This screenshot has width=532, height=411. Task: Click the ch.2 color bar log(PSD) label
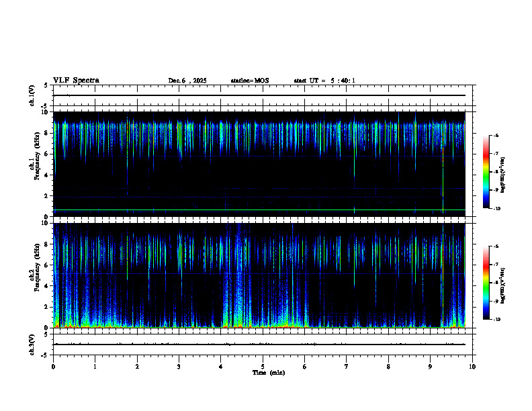[503, 285]
